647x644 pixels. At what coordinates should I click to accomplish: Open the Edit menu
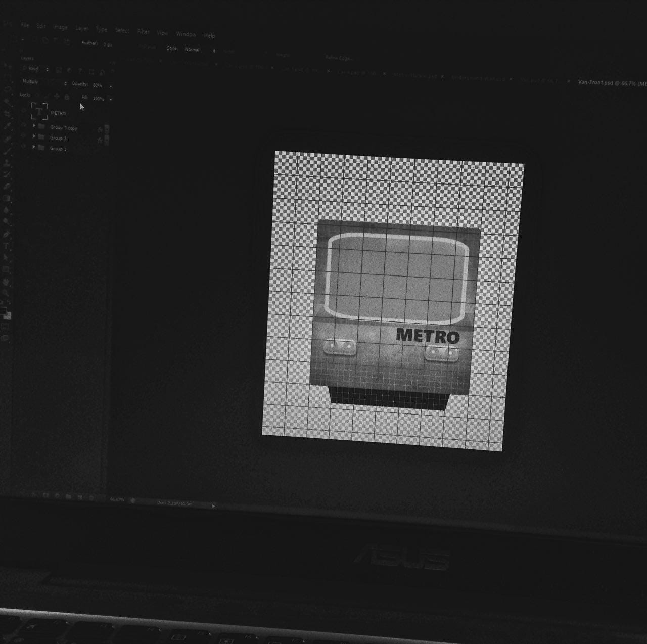(41, 26)
